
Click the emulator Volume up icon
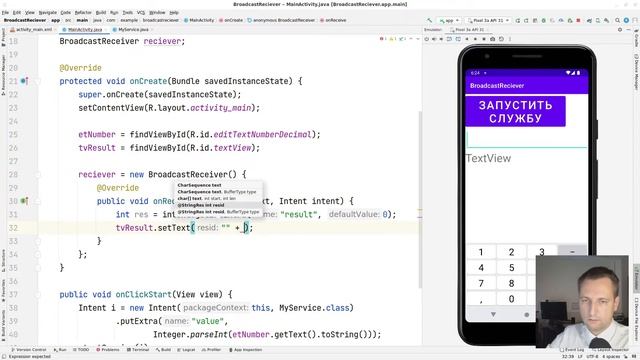[x=434, y=39]
